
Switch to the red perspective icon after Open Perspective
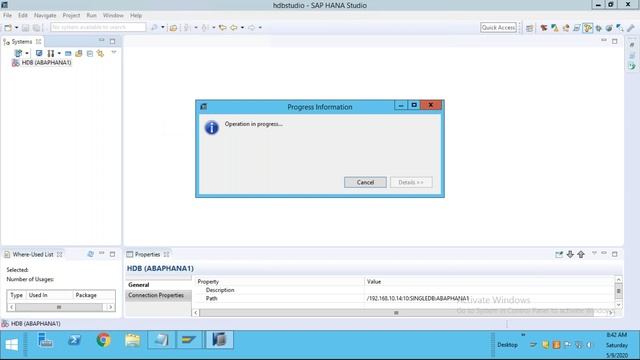544,28
